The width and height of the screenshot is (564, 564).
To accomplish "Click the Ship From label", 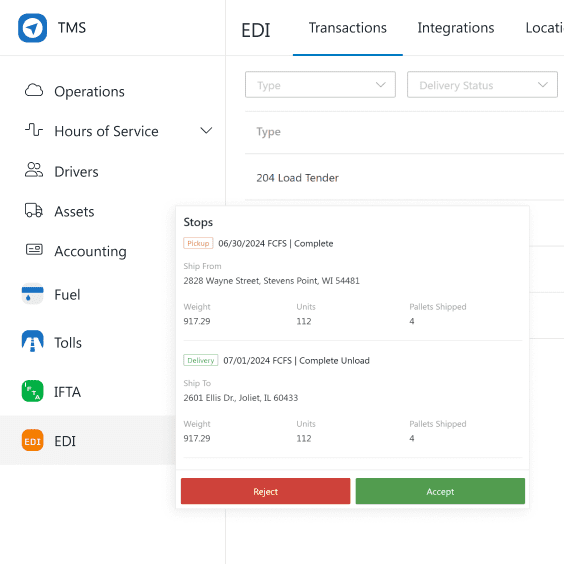I will point(202,266).
